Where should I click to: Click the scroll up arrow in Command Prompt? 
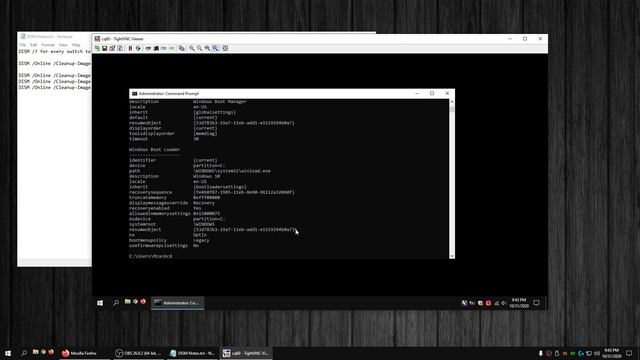tap(452, 101)
